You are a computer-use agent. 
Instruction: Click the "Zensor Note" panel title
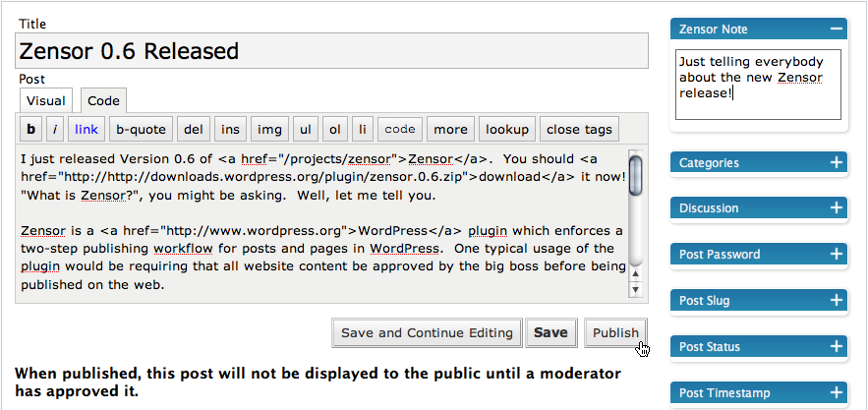[713, 29]
